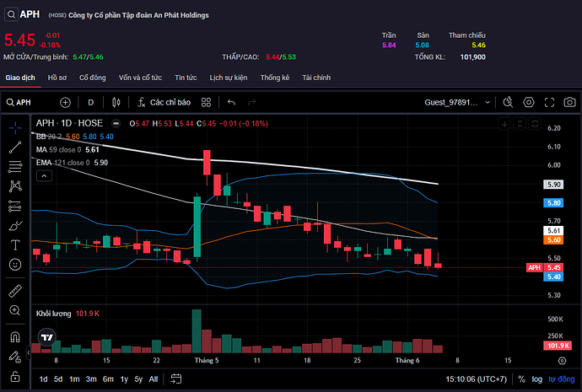Take a chart snapshot with camera icon
The width and height of the screenshot is (582, 392).
[569, 102]
